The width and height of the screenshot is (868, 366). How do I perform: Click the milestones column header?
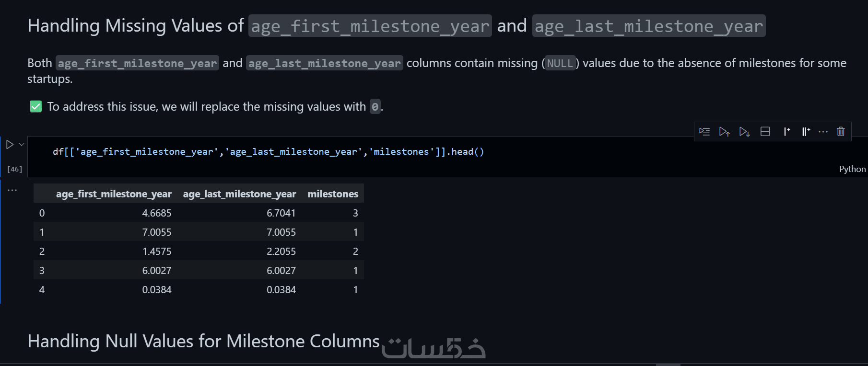pos(333,194)
